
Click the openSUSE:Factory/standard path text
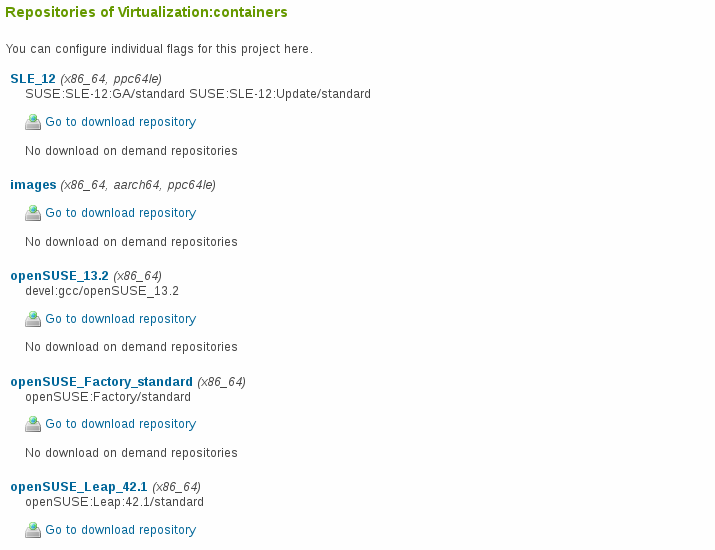click(x=108, y=397)
